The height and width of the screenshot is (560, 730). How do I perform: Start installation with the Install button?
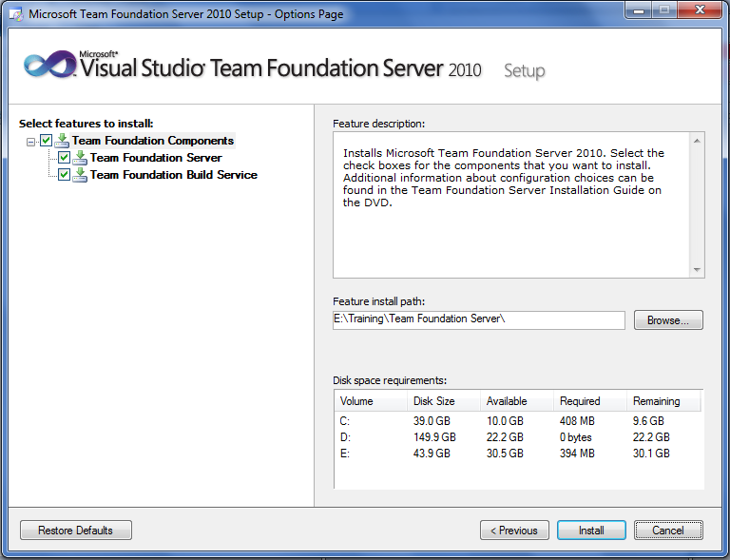tap(591, 531)
